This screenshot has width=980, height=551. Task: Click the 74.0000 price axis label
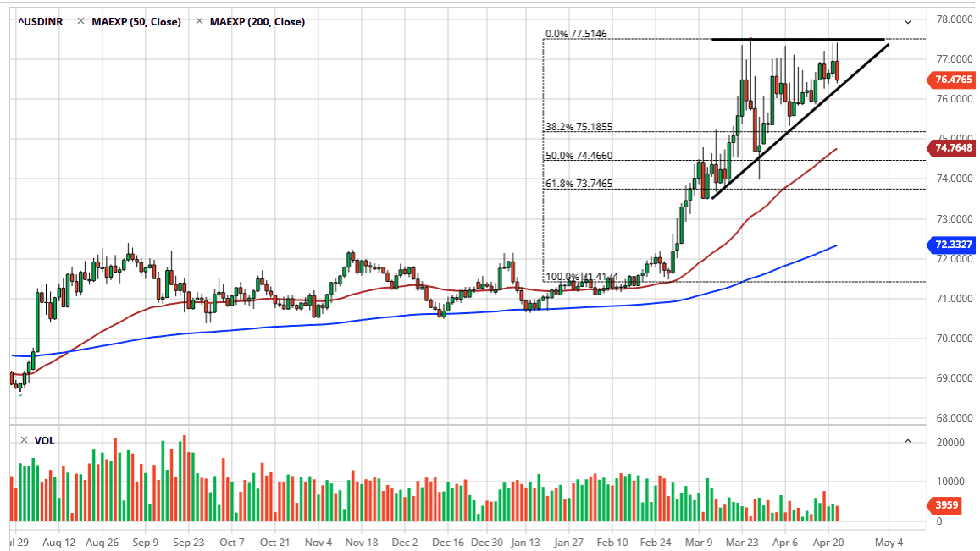[955, 179]
